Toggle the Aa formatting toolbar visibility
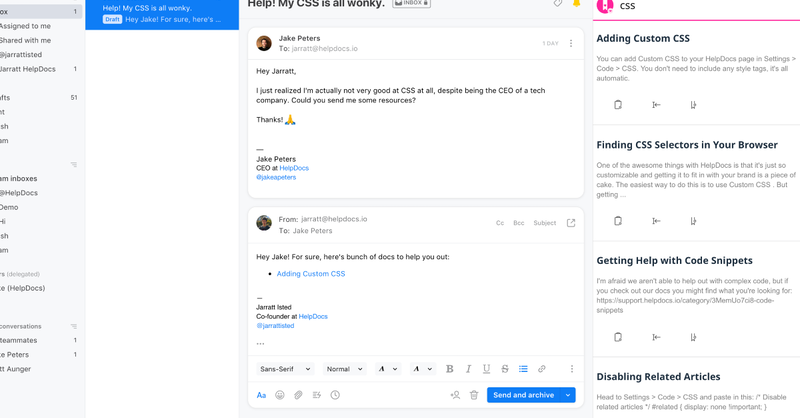 coord(261,395)
